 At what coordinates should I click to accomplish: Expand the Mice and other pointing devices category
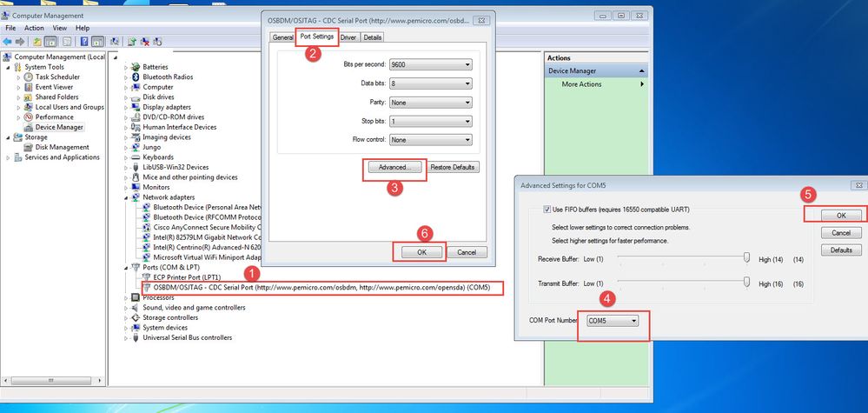pos(126,177)
